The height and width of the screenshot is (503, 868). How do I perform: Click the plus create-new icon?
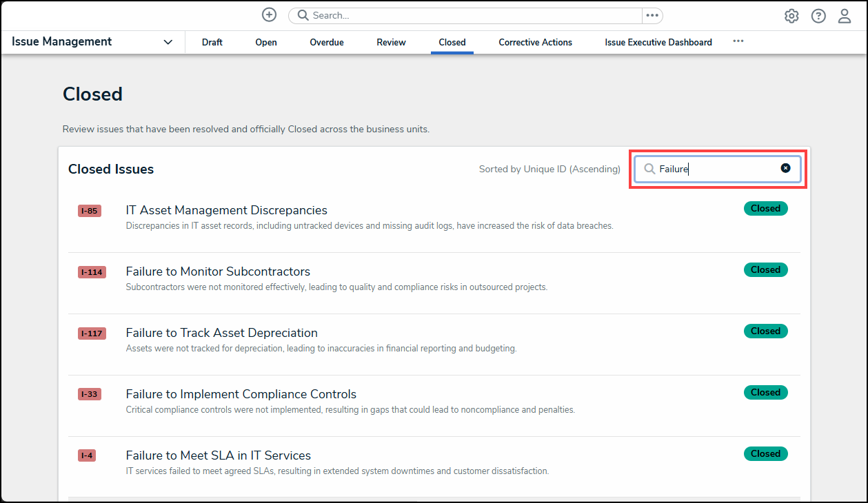pos(270,15)
